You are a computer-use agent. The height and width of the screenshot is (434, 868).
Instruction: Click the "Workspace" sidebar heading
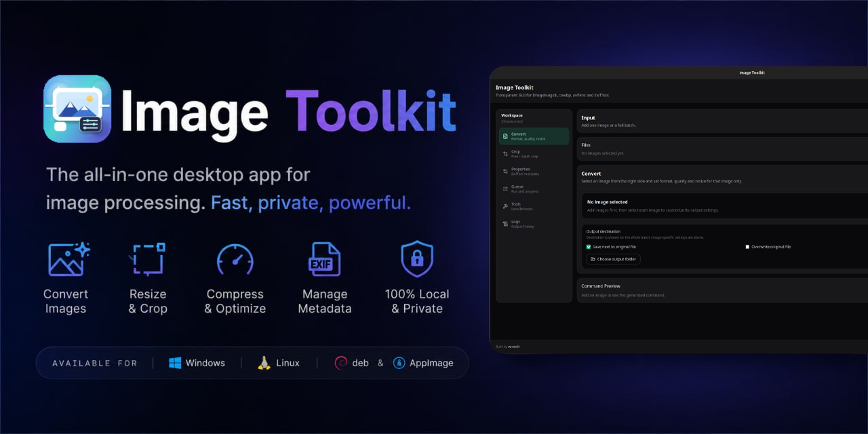pyautogui.click(x=512, y=115)
